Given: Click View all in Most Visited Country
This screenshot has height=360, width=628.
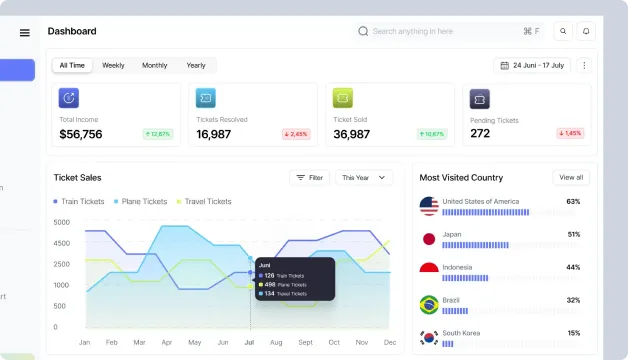Looking at the screenshot, I should pos(571,177).
